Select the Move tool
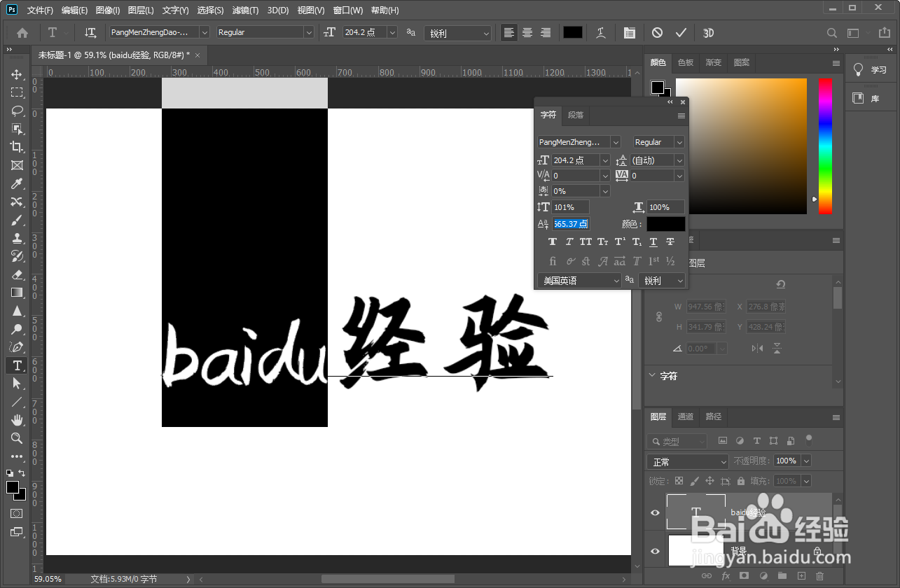Viewport: 900px width, 588px height. point(17,74)
